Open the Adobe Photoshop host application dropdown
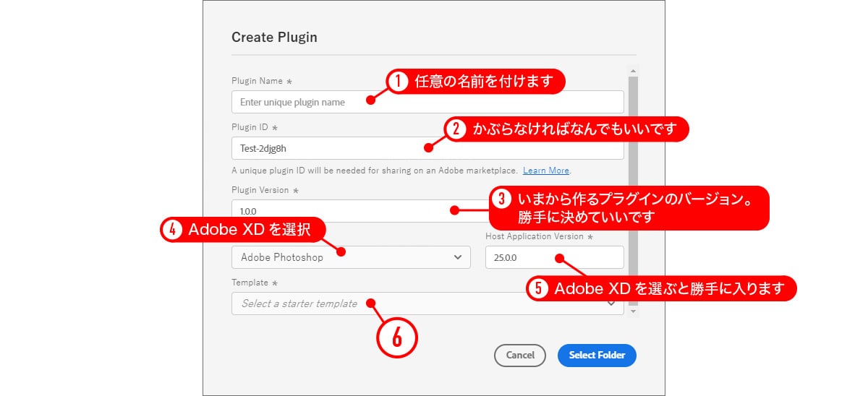Screen dimensions: 868x396 [x=351, y=257]
